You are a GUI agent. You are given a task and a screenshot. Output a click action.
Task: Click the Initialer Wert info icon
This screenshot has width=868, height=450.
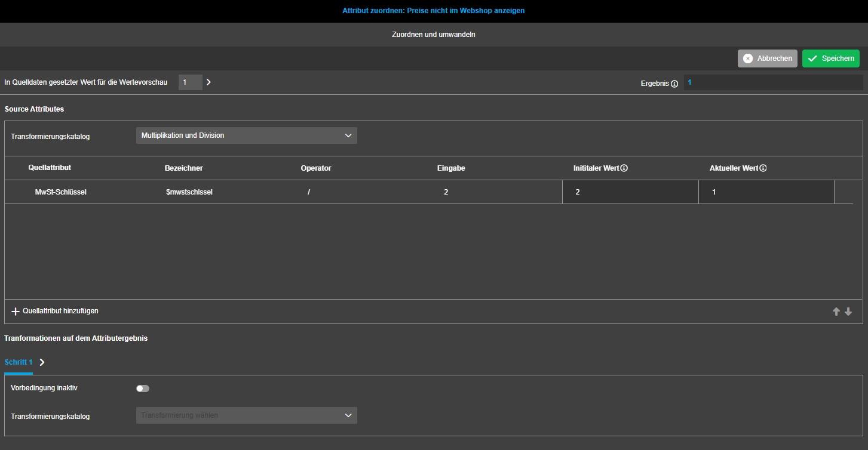[624, 168]
